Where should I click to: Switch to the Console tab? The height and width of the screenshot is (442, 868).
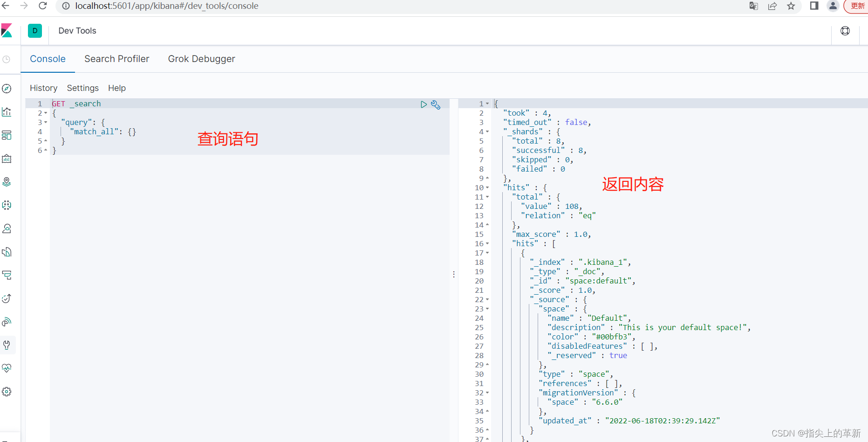click(48, 59)
